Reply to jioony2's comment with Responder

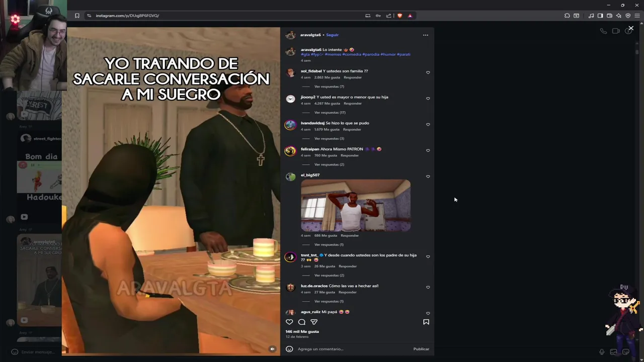point(353,104)
